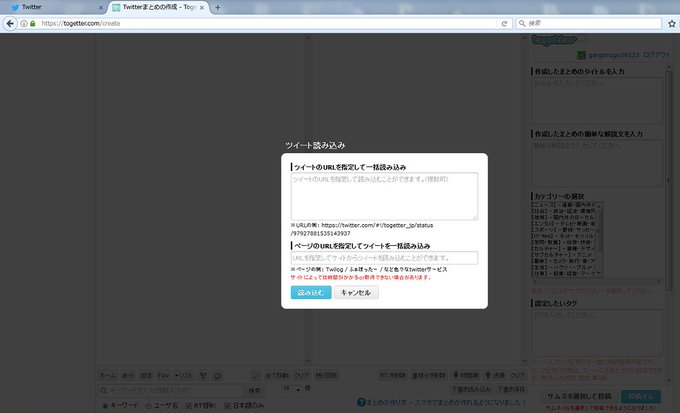This screenshot has width=680, height=413.
Task: Select 【スポーツ】 in category list
Action: tap(564, 229)
